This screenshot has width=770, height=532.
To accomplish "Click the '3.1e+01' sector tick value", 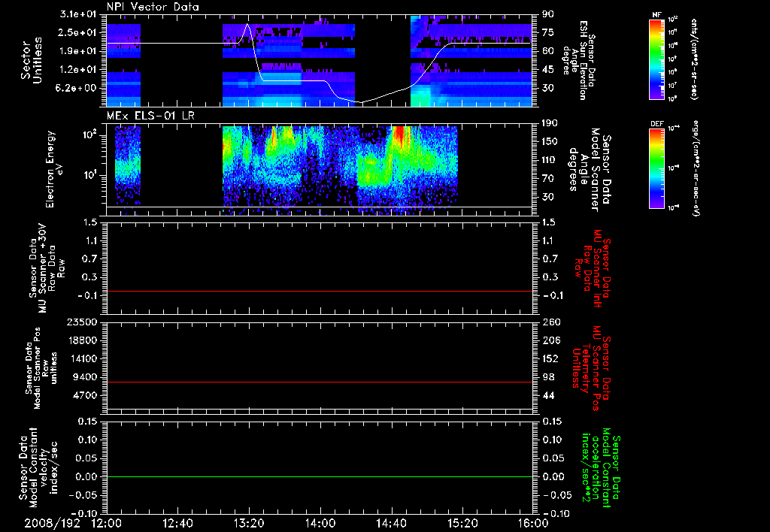I will click(78, 14).
